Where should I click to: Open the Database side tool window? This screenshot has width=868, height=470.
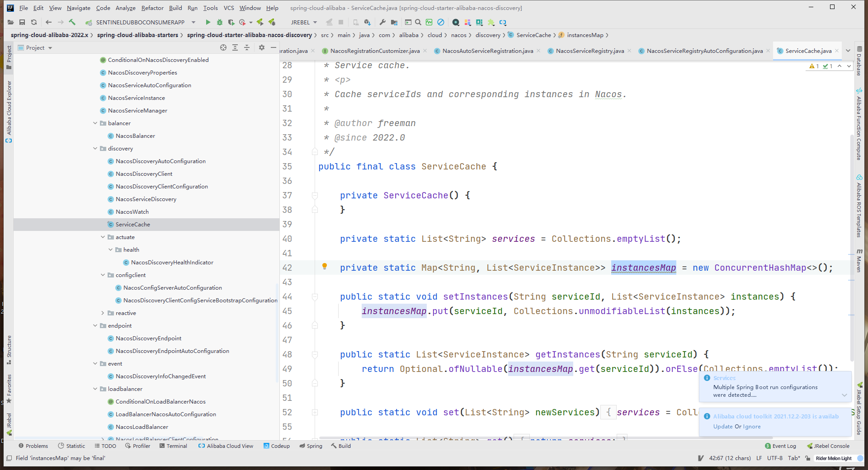point(859,61)
